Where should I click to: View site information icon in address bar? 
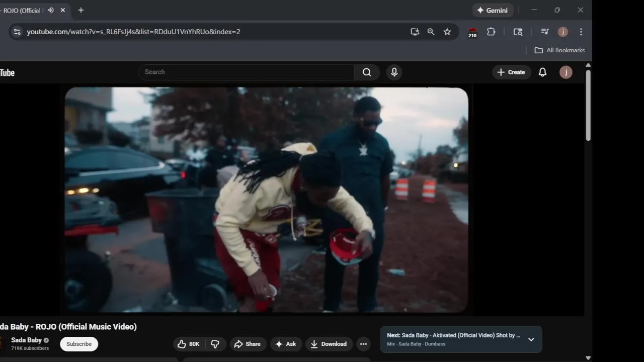(17, 32)
